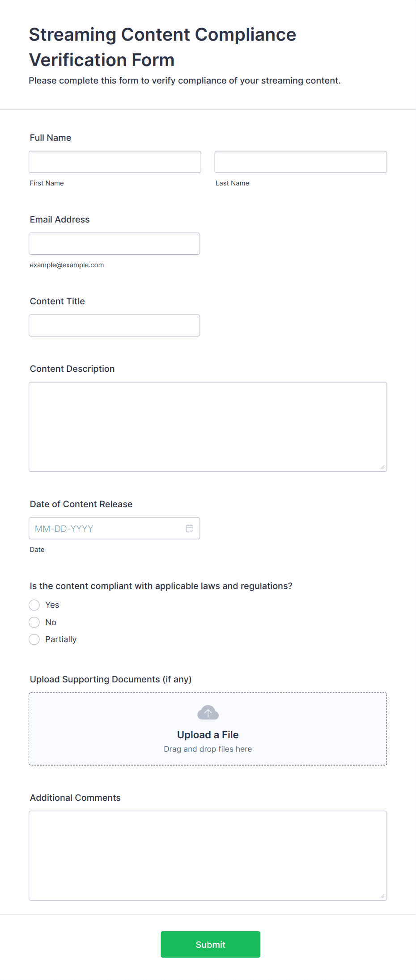Grab the Additional Comments resize handle
The height and width of the screenshot is (980, 416).
pos(382,896)
